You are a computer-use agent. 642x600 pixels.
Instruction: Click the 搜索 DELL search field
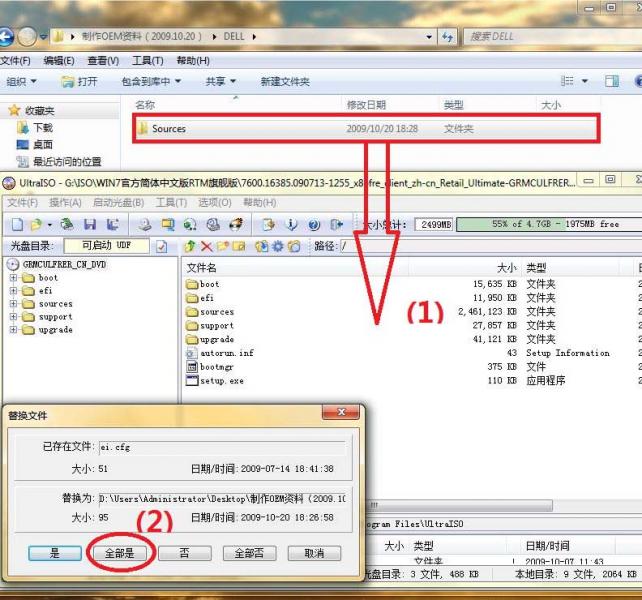tap(552, 37)
